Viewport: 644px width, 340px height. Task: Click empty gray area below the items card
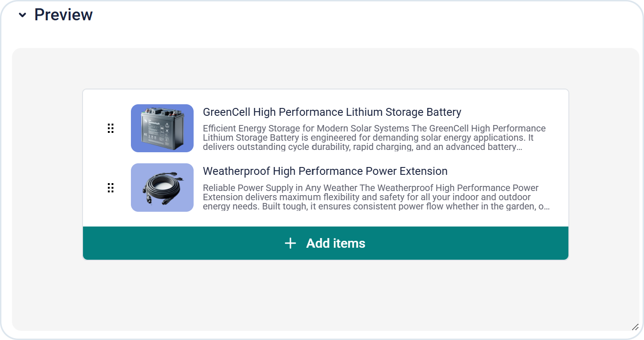point(325,295)
